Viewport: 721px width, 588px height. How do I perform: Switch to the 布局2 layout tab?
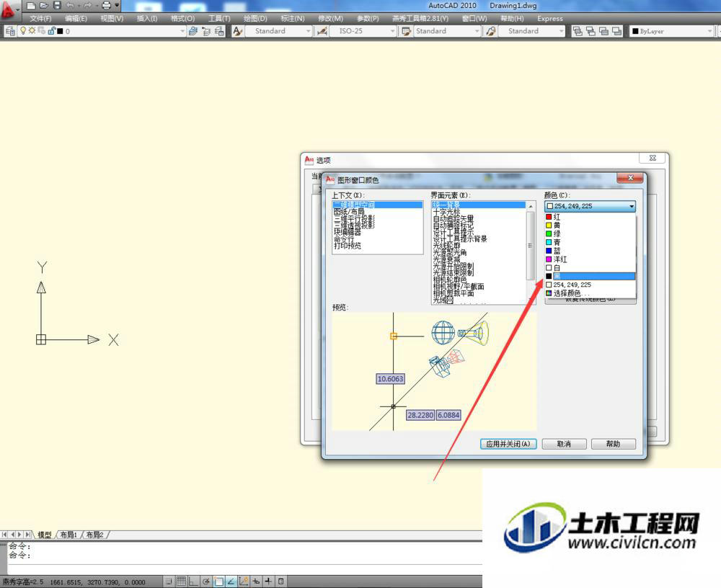(x=94, y=535)
